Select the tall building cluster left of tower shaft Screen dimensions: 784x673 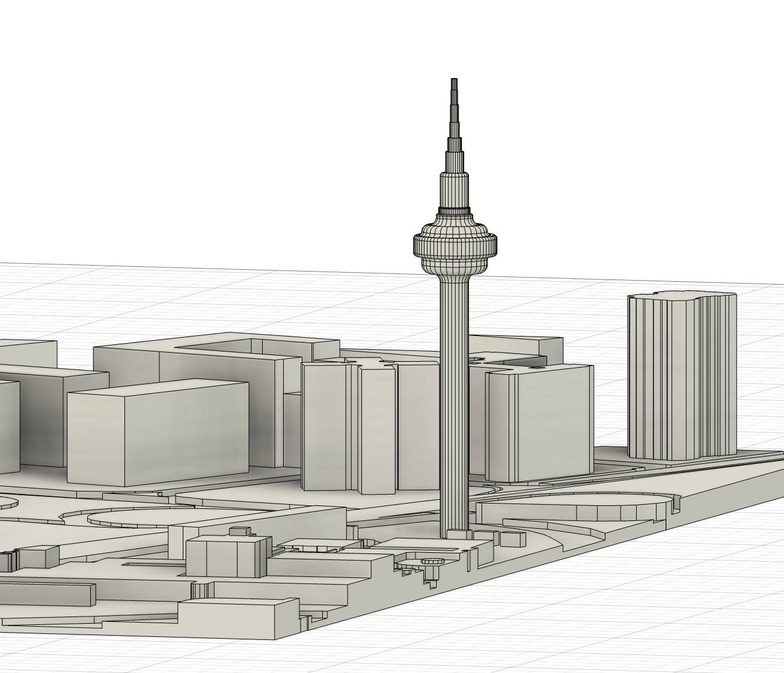(x=372, y=427)
